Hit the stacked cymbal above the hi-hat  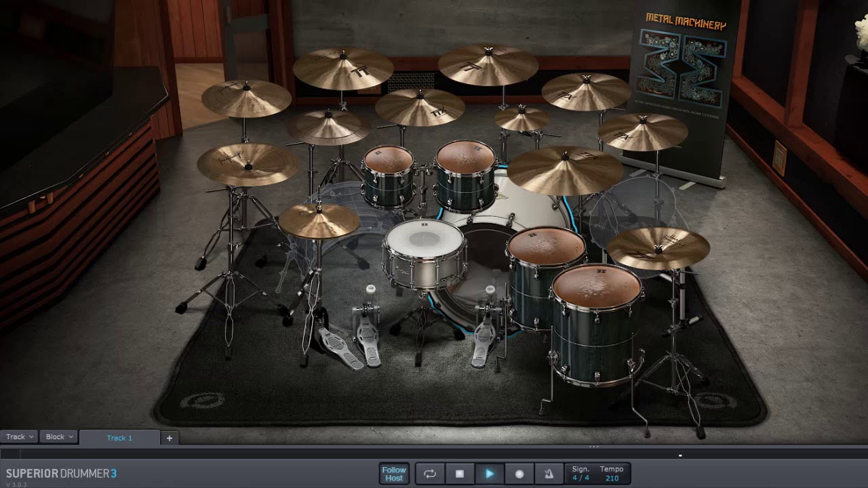pos(328,127)
